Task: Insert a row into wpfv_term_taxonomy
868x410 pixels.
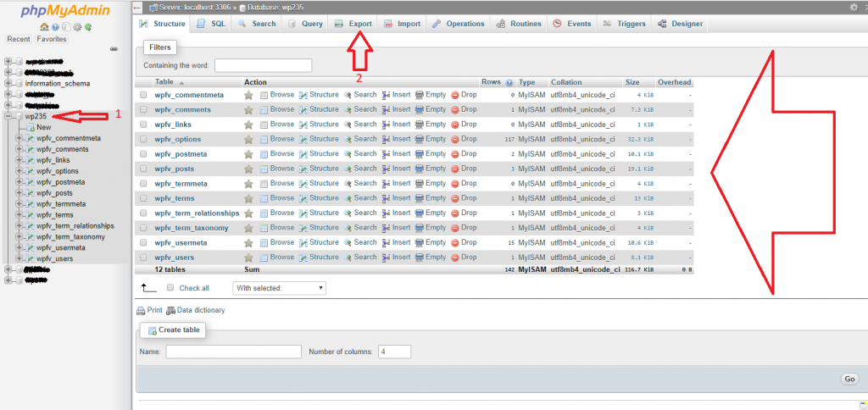Action: (x=397, y=228)
